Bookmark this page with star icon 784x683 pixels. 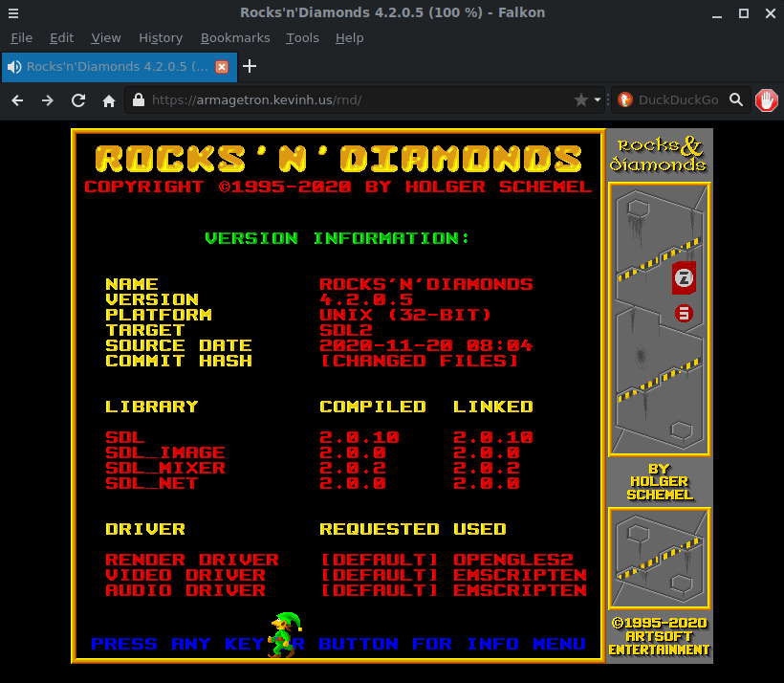tap(581, 100)
